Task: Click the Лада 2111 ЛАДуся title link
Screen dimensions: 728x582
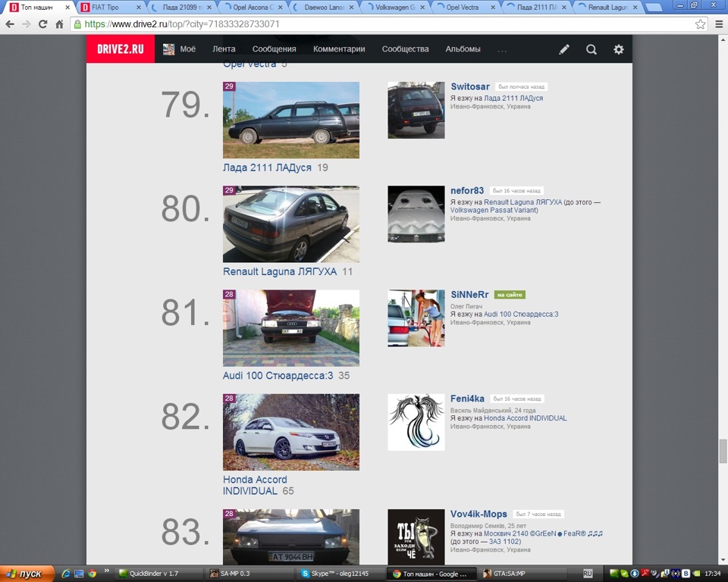Action: tap(267, 167)
